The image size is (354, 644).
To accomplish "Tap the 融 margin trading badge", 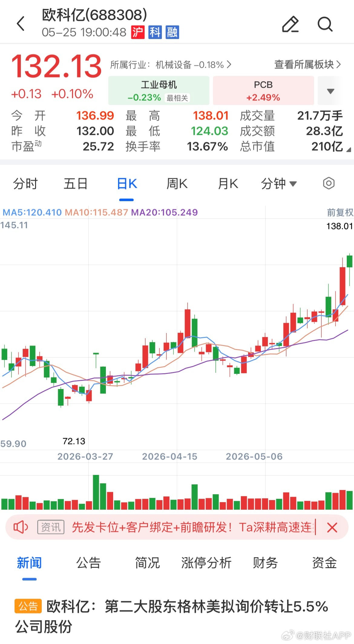I will 172,32.
